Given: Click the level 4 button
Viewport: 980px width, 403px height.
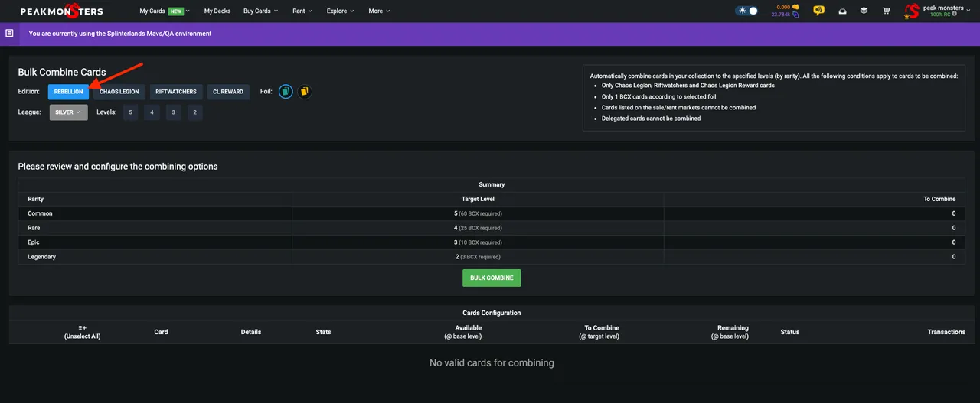Looking at the screenshot, I should (x=152, y=112).
